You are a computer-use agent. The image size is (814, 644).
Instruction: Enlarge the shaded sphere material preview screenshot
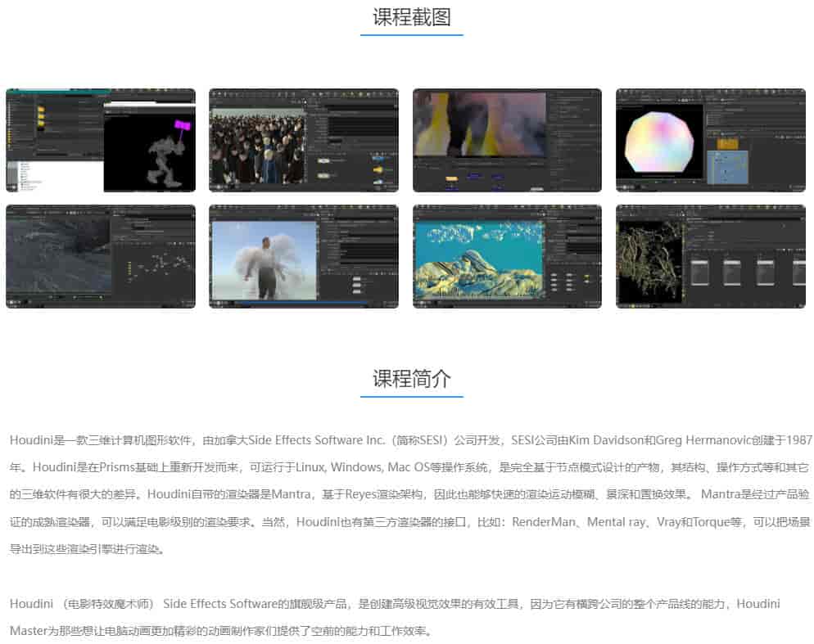(709, 139)
